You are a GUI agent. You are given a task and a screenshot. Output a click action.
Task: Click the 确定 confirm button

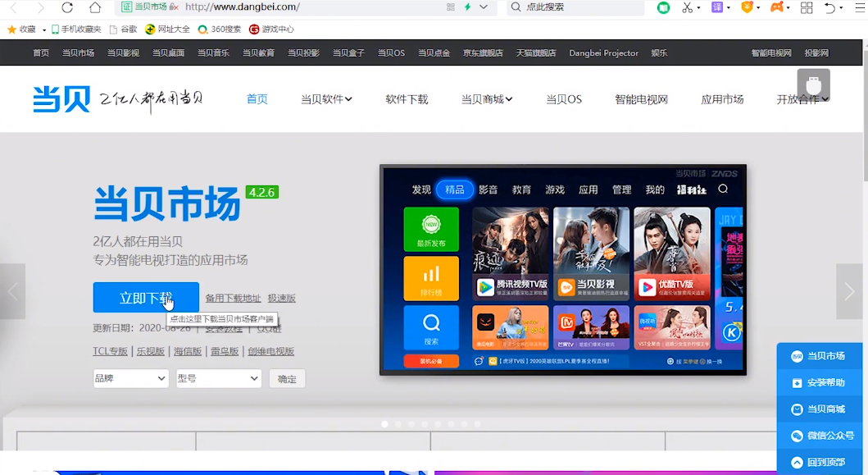click(287, 378)
